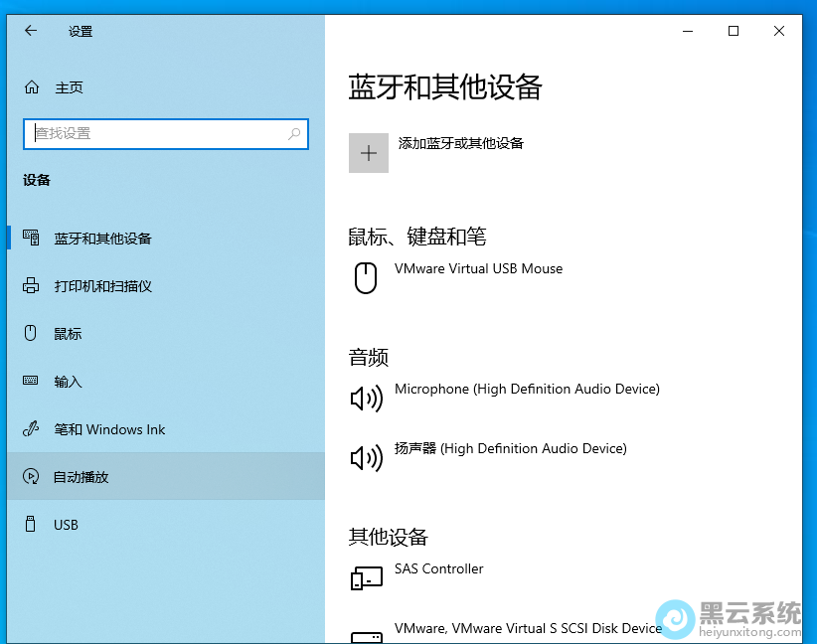Click the back arrow in Settings header
Screen dimensions: 817x644
click(31, 31)
